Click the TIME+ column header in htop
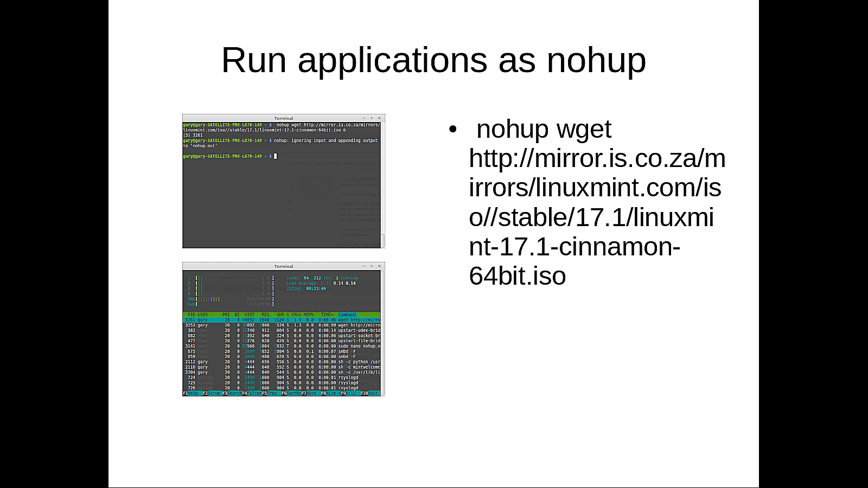 327,314
